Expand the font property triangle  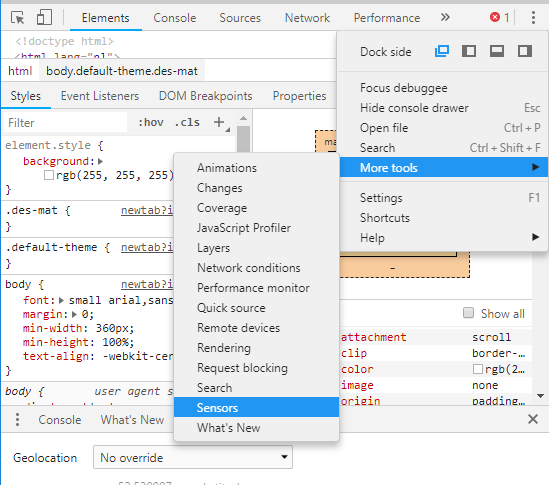point(61,300)
